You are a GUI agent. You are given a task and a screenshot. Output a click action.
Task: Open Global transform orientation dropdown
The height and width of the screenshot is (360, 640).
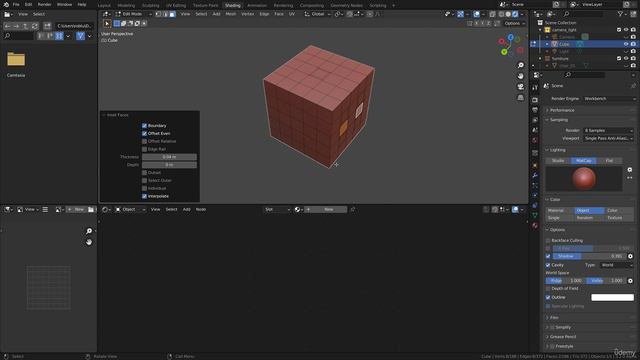tap(318, 14)
